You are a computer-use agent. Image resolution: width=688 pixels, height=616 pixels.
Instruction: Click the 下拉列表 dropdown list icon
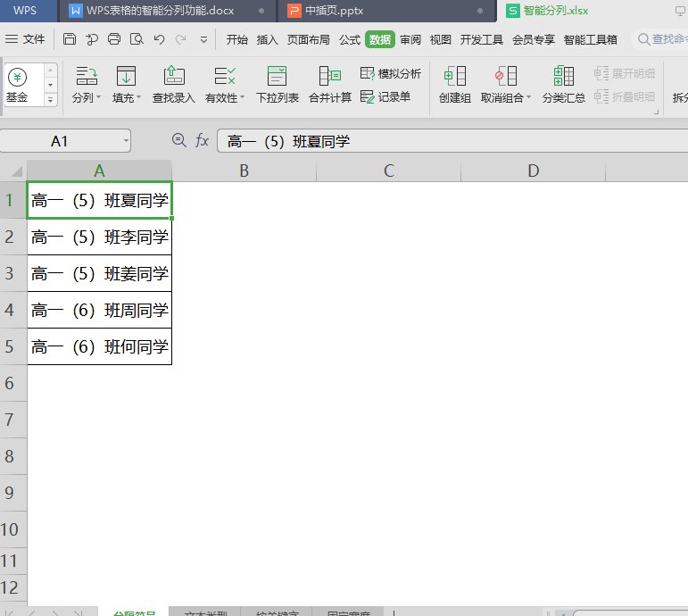pyautogui.click(x=277, y=76)
